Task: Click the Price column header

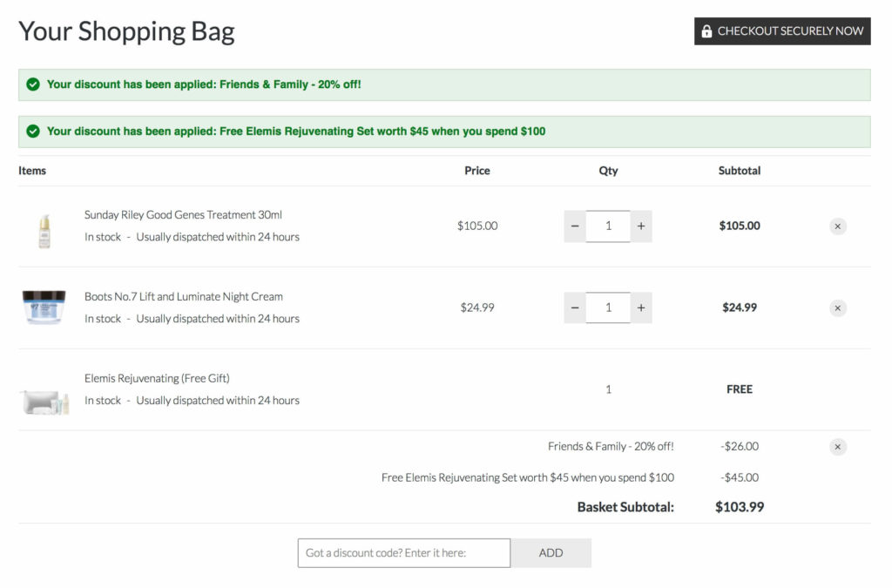Action: coord(477,171)
